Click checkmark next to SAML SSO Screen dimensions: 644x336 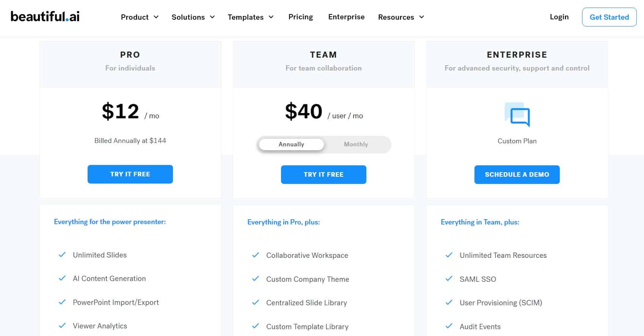click(449, 279)
